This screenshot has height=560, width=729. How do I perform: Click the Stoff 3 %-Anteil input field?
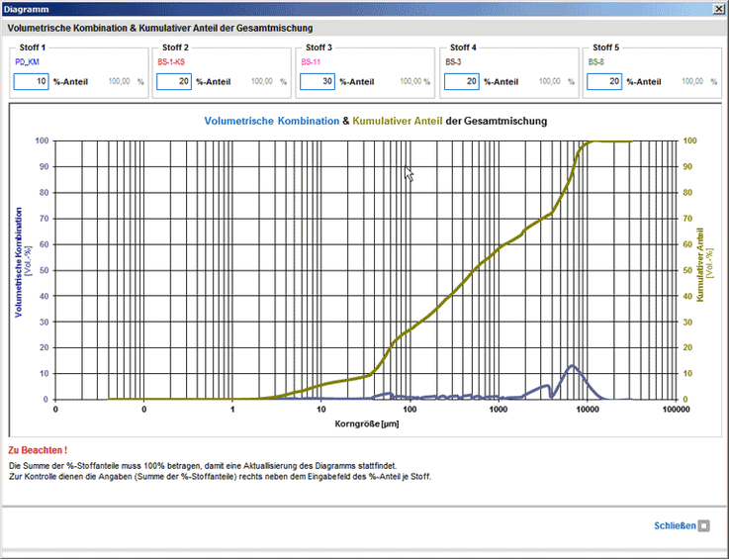(318, 82)
